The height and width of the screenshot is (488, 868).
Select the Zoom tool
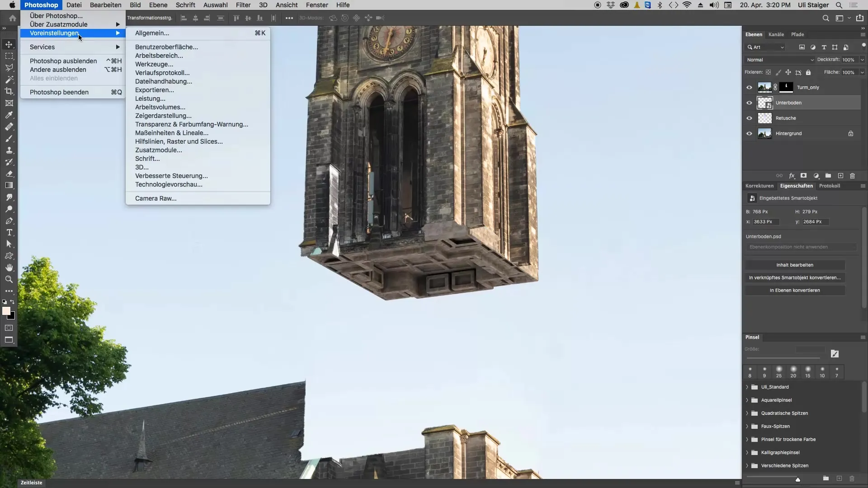coord(9,279)
